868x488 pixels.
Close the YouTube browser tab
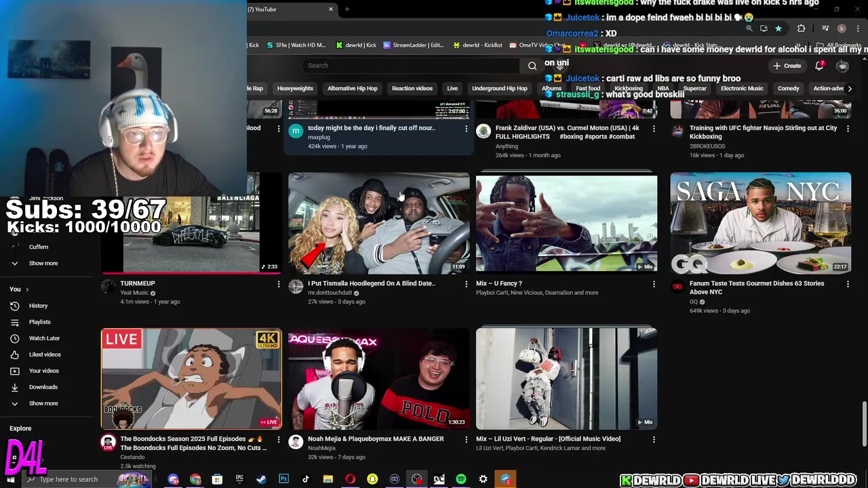331,9
